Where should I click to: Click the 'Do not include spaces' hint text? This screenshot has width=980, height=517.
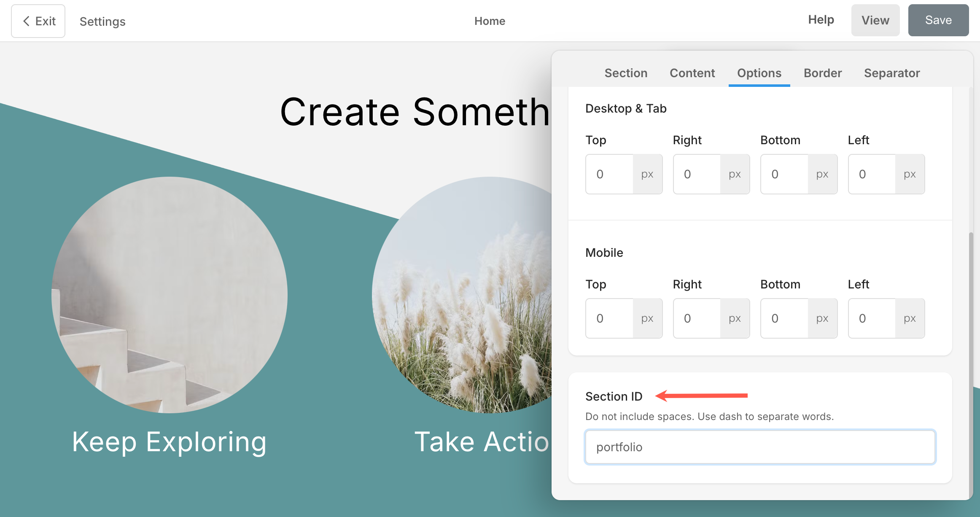709,416
